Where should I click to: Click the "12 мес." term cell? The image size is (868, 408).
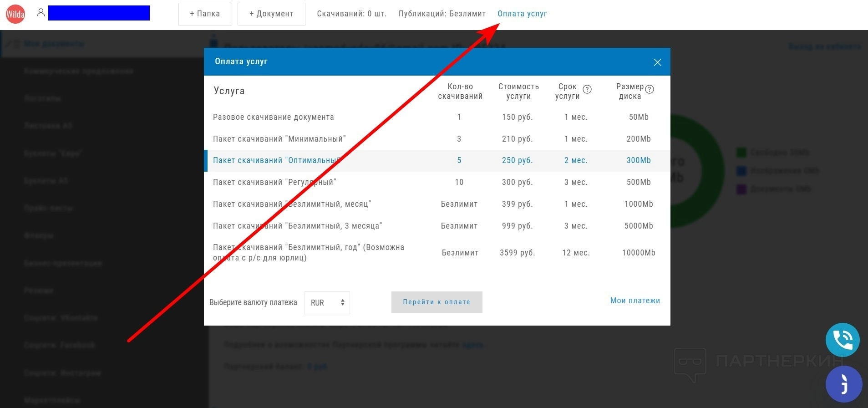click(576, 253)
